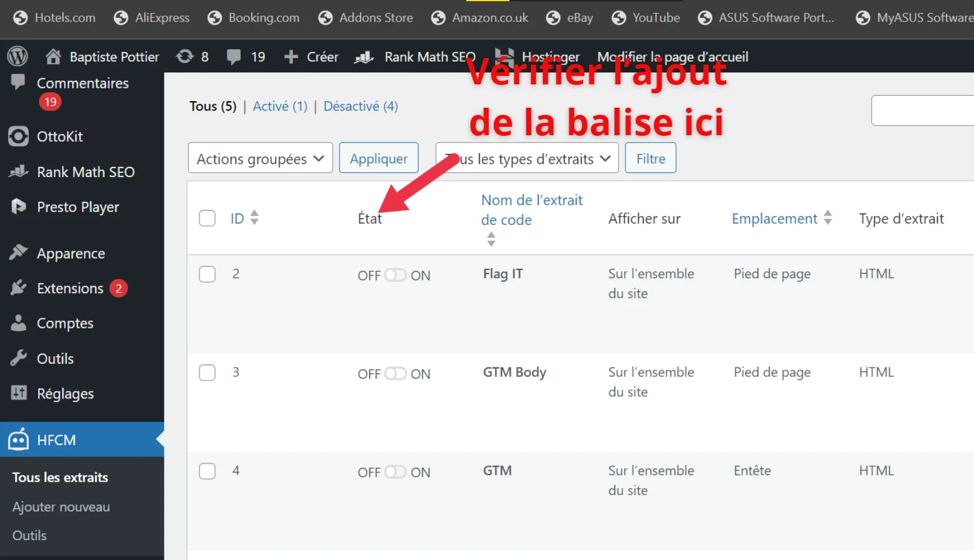974x560 pixels.
Task: Open the YouTube bookmark
Action: [x=645, y=17]
